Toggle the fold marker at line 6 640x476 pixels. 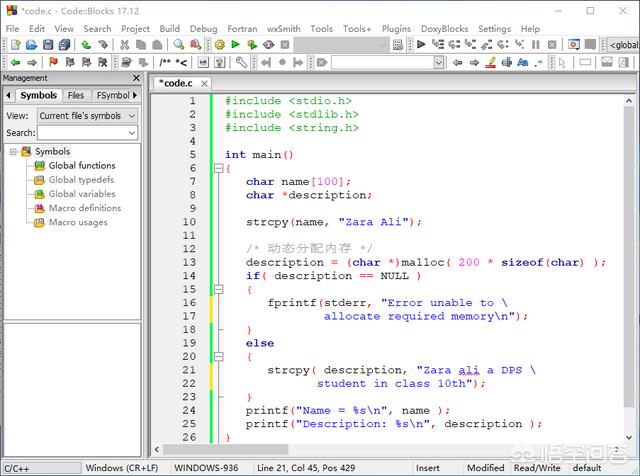(219, 169)
